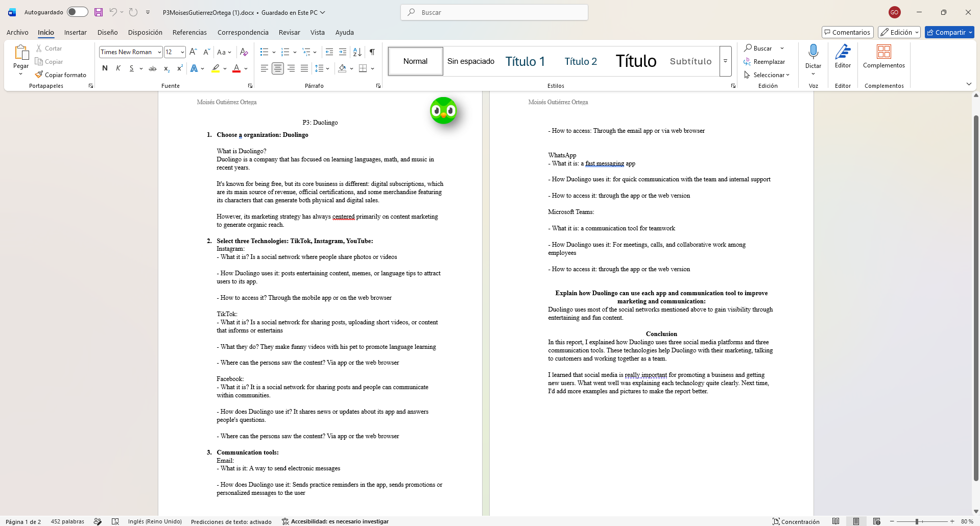Image resolution: width=980 pixels, height=526 pixels.
Task: Decrease paragraph indent
Action: click(329, 52)
